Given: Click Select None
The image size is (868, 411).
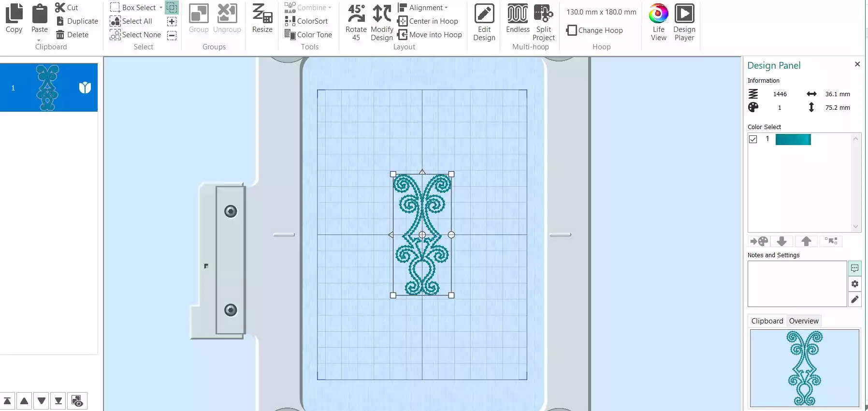Looking at the screenshot, I should (135, 34).
